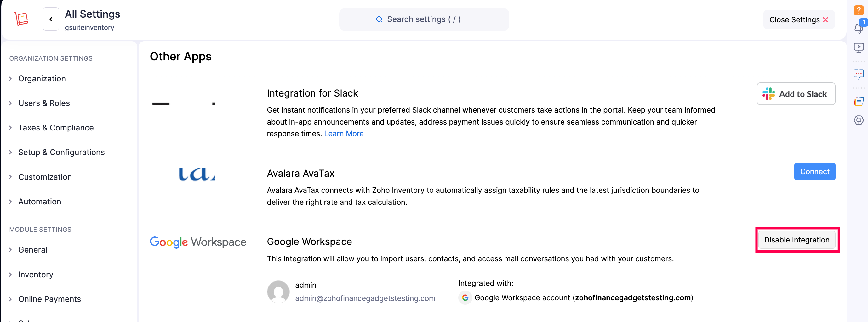
Task: Expand the Organization settings section
Action: point(42,79)
